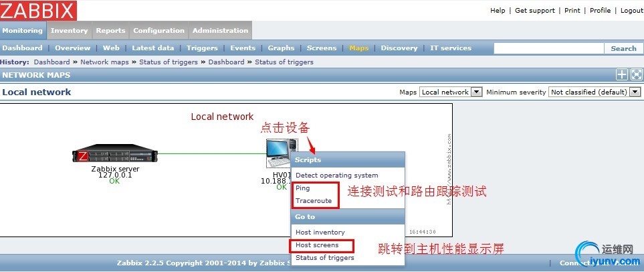Open Overview submenu item
Screen dimensions: 644x272
72,48
